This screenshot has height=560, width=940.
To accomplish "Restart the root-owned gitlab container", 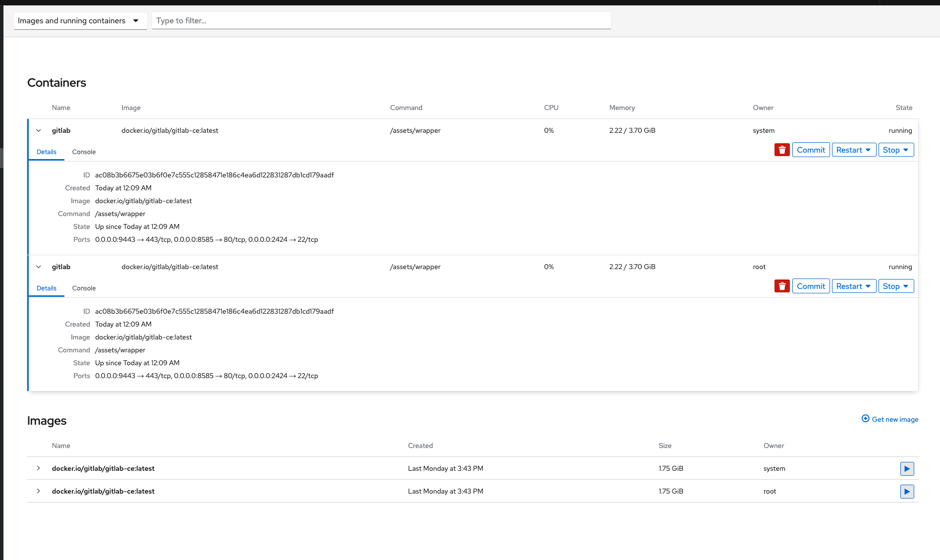I will point(849,286).
